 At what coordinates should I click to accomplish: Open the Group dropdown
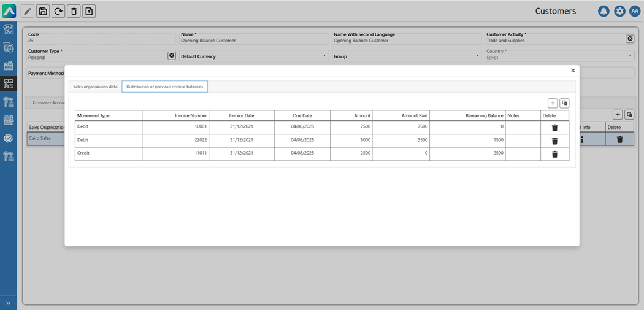(477, 56)
